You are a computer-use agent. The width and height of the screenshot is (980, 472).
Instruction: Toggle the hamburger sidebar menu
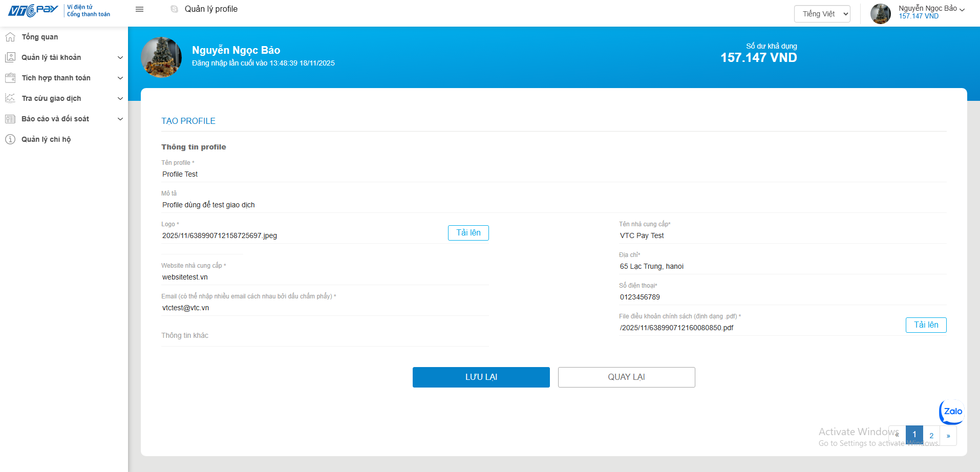click(139, 9)
